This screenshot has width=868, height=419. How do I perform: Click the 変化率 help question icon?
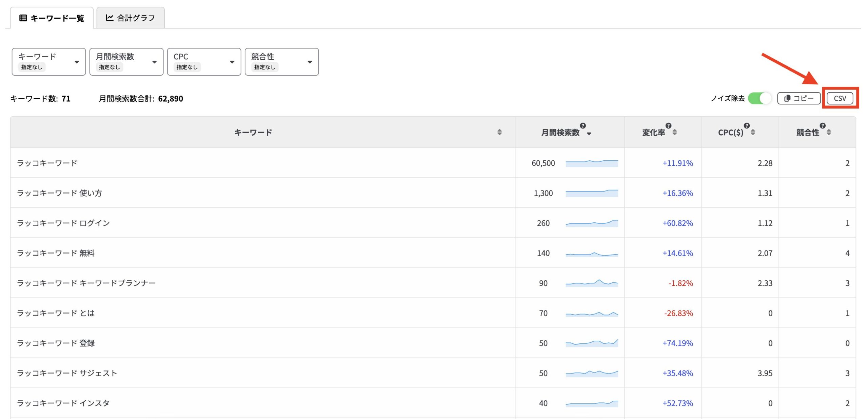click(668, 126)
